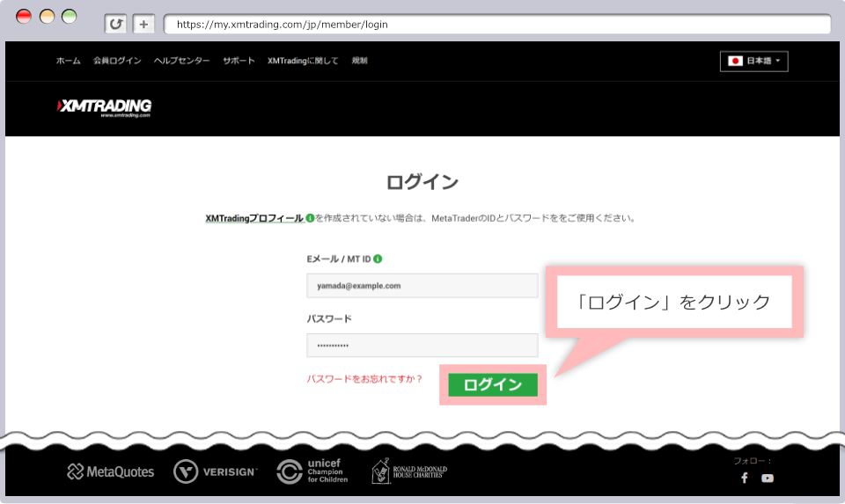The height and width of the screenshot is (504, 845).
Task: Click the unicef Champion for Children logo
Action: click(312, 471)
